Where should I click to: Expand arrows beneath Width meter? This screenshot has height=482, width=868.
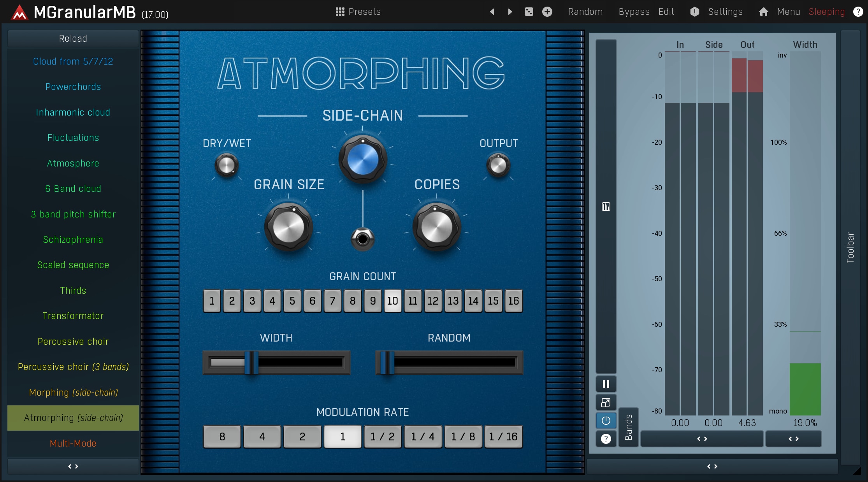coord(793,439)
